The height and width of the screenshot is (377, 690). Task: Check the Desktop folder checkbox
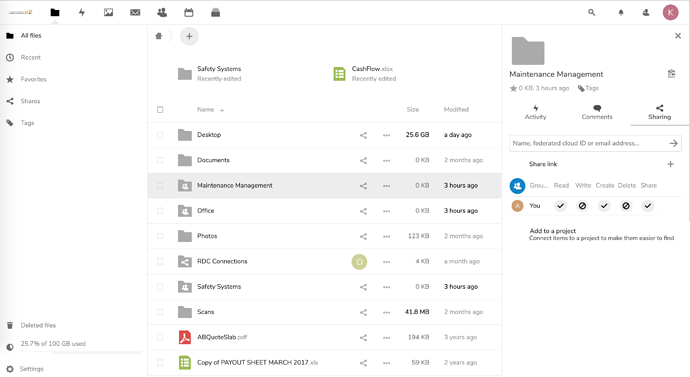pos(160,135)
